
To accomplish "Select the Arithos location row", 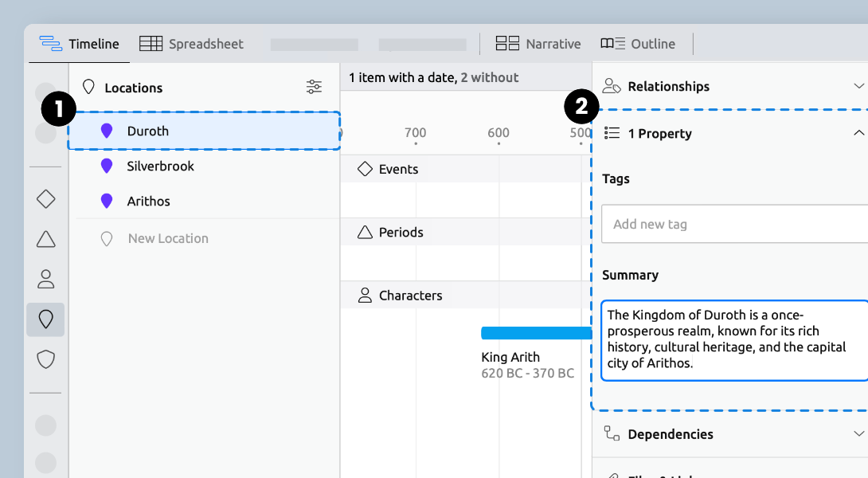I will coord(204,201).
